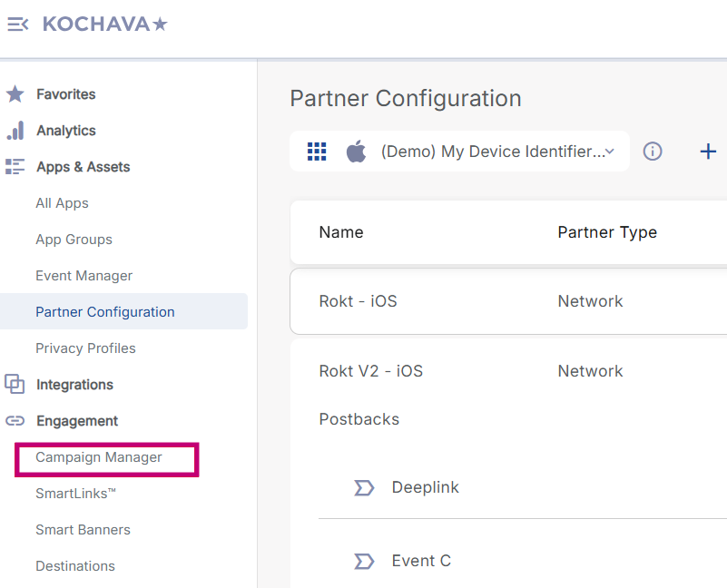
Task: Click the info icon beside app selector
Action: (x=653, y=152)
